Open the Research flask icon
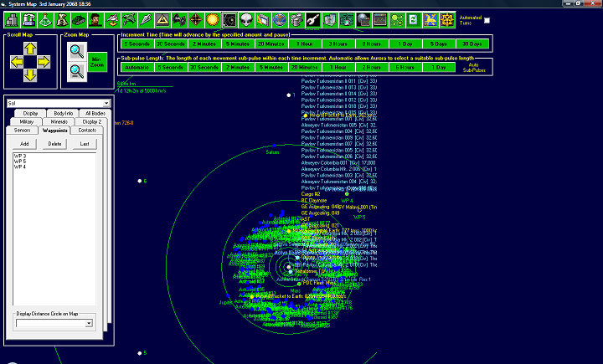The height and width of the screenshot is (364, 603). 45,20
